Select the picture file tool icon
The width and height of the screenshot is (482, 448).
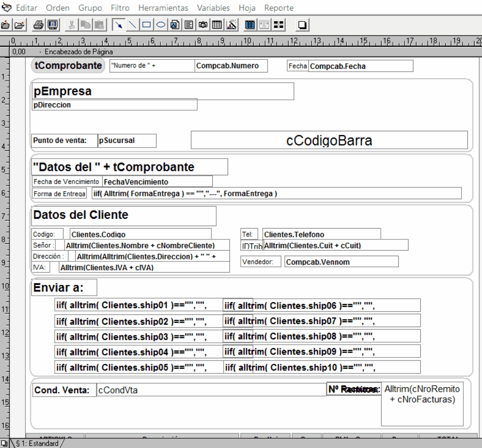point(175,25)
